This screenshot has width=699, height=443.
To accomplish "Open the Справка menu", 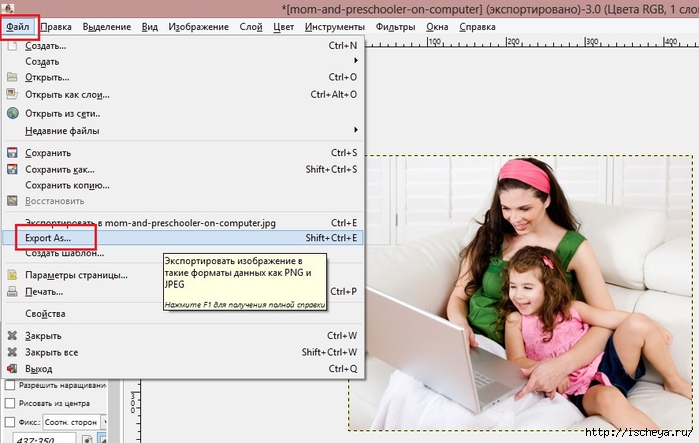I will point(477,27).
